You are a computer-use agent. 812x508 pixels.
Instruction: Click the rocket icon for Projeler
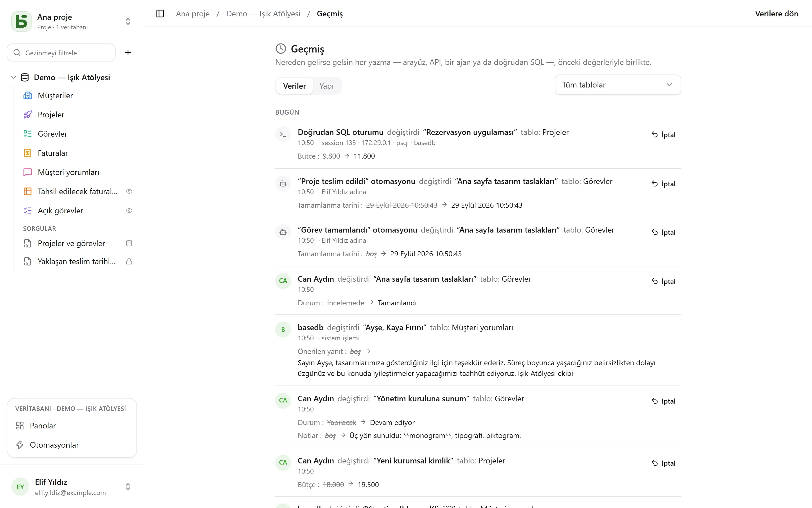coord(28,115)
